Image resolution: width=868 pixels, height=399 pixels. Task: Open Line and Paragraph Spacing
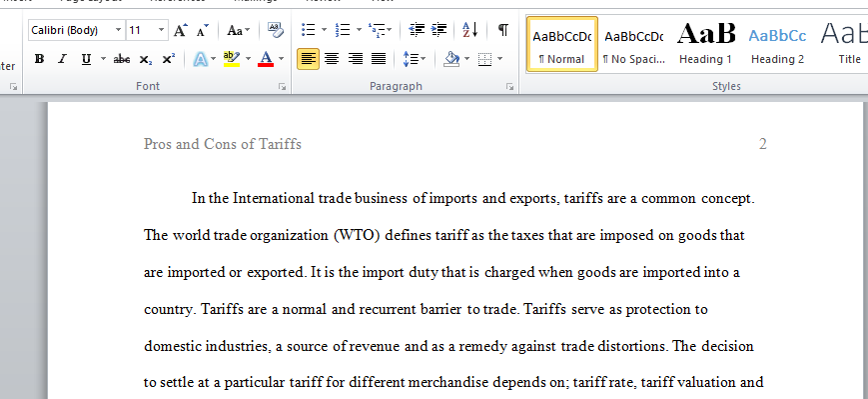pos(414,59)
